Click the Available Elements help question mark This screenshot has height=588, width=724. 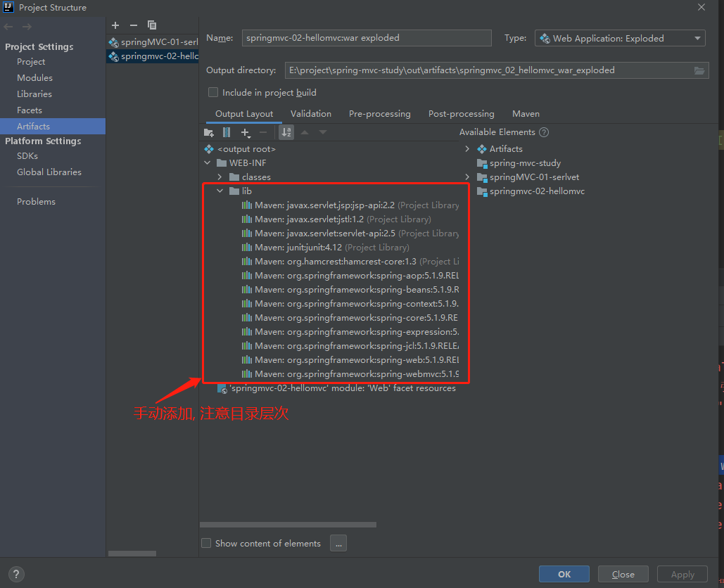[x=544, y=132]
